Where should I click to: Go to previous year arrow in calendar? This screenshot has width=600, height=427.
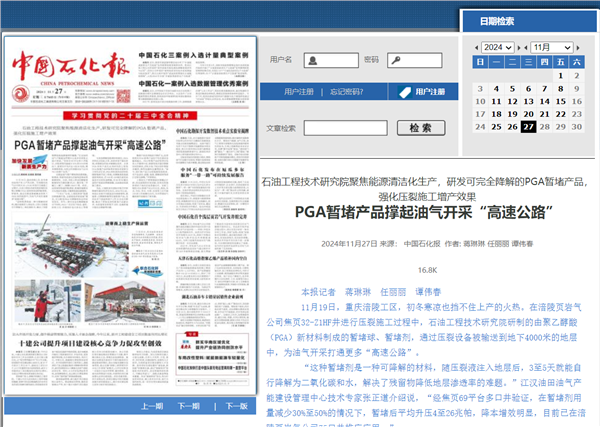tap(476, 48)
